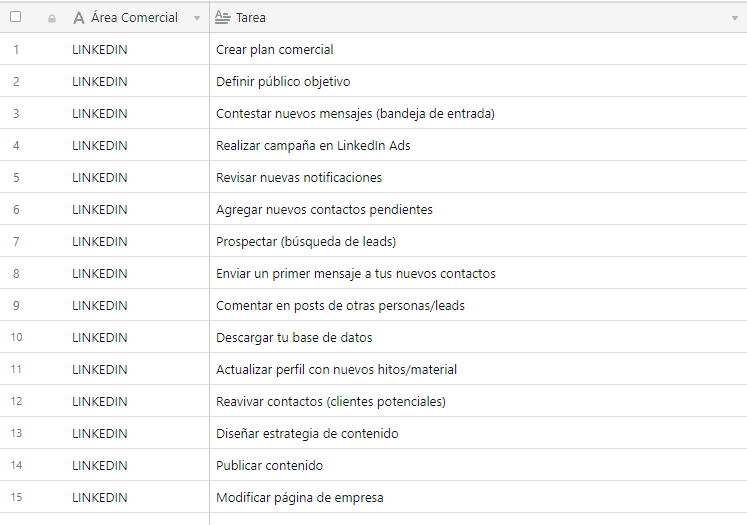
Task: Tick the select-all checkbox in header
Action: click(x=16, y=17)
